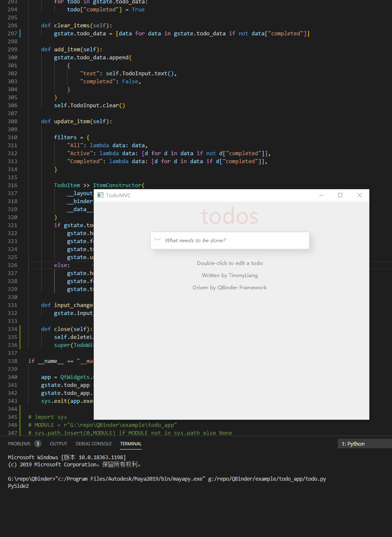
Task: Click 'TodoItem >> ItemConstructor(' code line
Action: (99, 185)
